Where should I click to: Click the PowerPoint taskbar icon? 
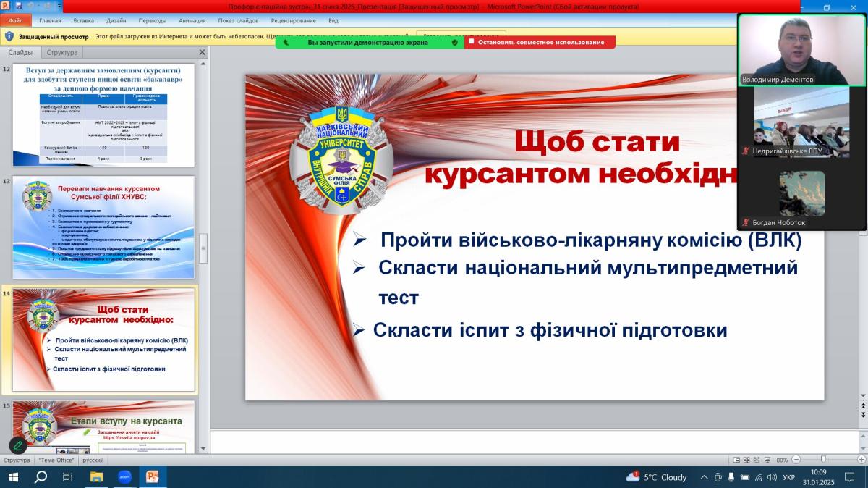(x=153, y=477)
